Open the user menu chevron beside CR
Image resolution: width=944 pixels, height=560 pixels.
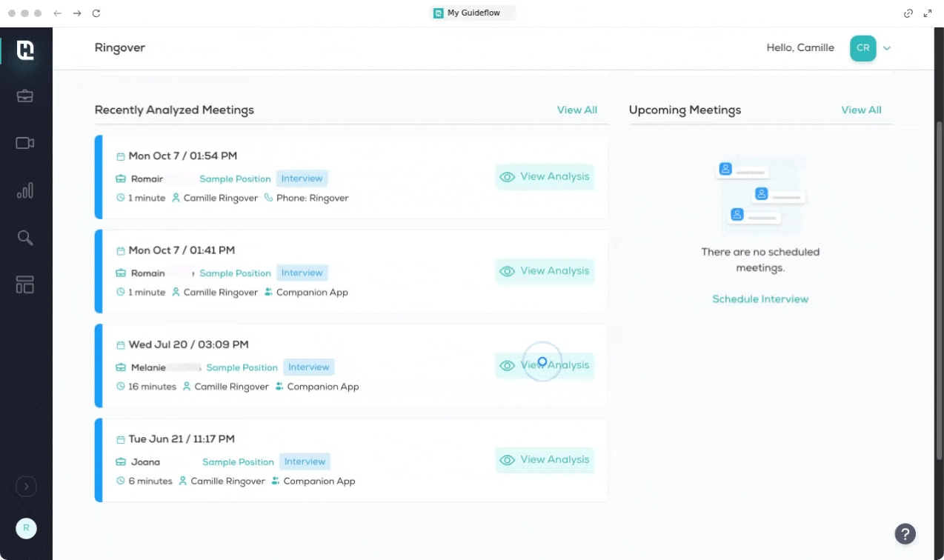click(887, 48)
